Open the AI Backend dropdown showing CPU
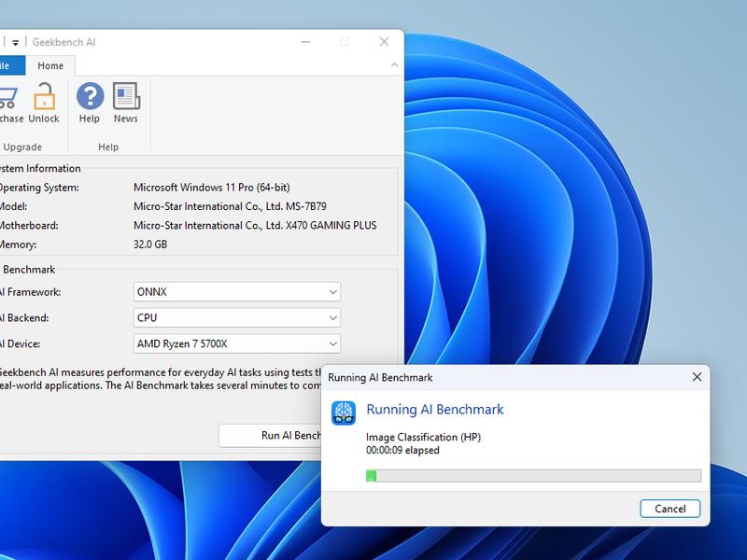 tap(237, 317)
